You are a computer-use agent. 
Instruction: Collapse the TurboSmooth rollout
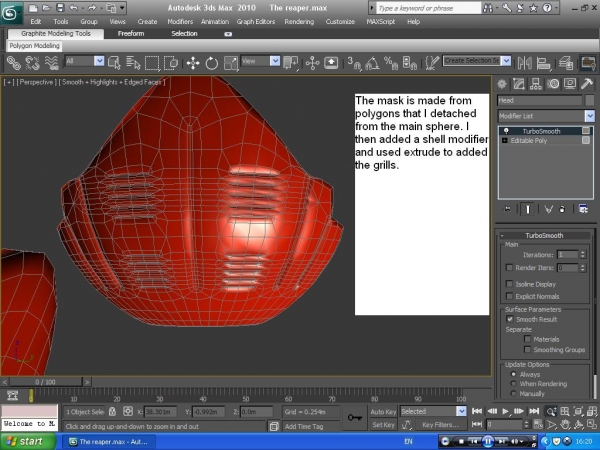pyautogui.click(x=502, y=235)
